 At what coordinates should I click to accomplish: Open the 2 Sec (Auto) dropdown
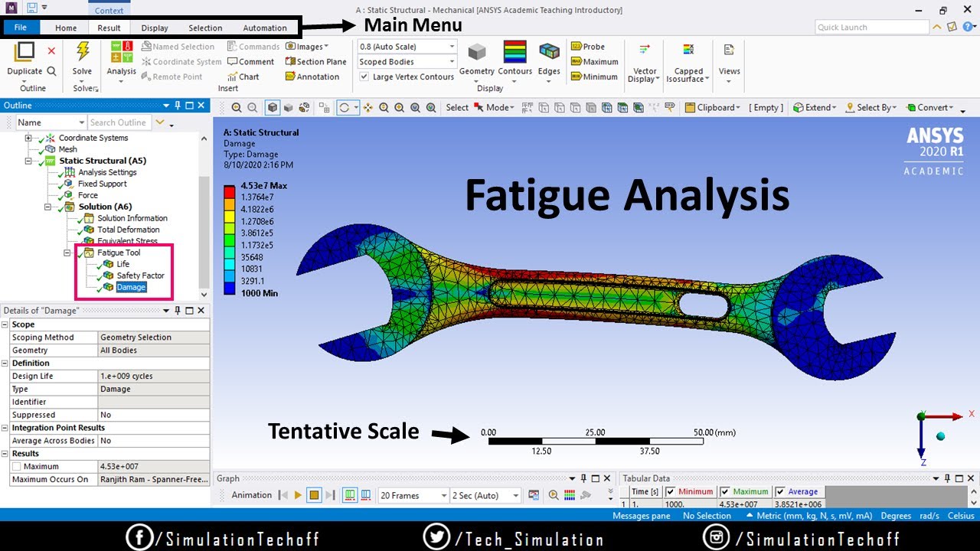click(485, 496)
